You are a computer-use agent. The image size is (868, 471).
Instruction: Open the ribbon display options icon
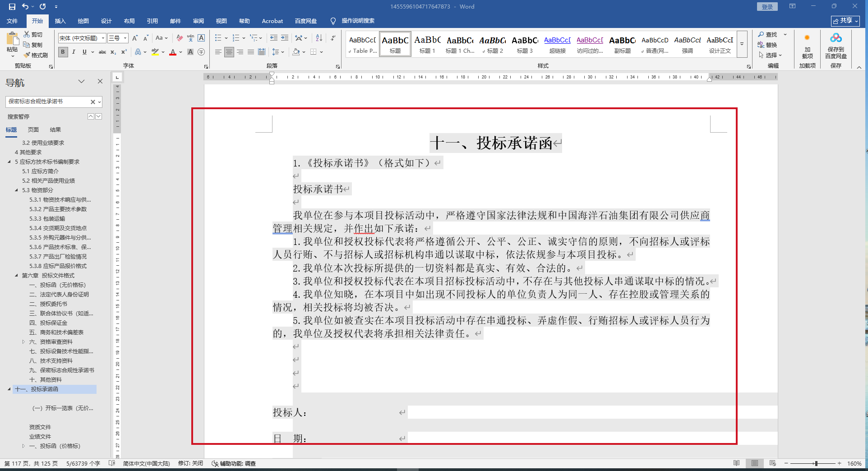pyautogui.click(x=792, y=6)
